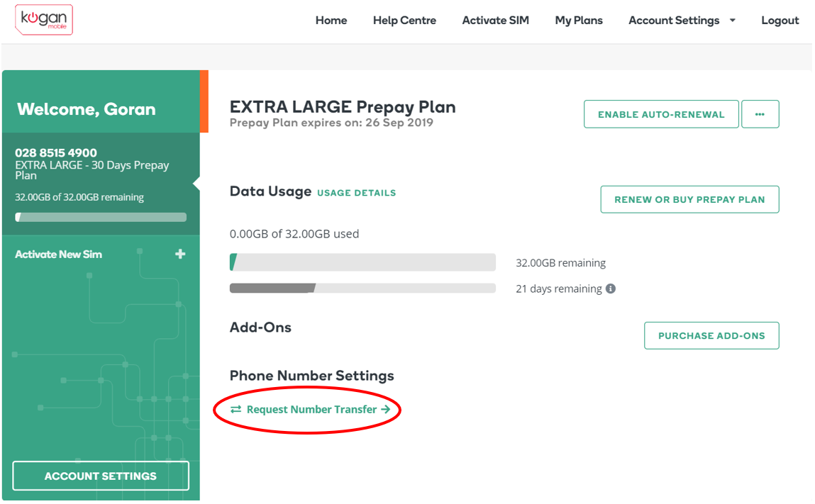Open the Usage Details link
This screenshot has height=504, width=815.
tap(356, 193)
